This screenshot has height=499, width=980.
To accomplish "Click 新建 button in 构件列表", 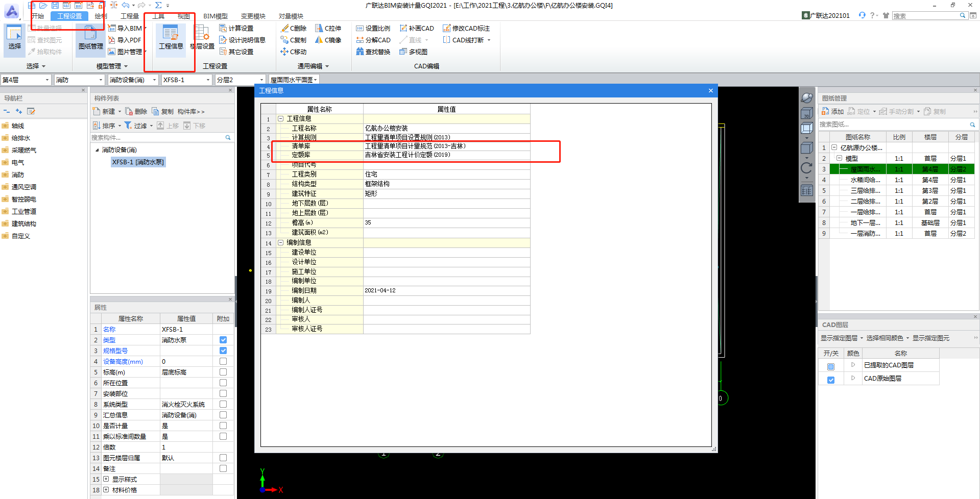I will pyautogui.click(x=107, y=111).
